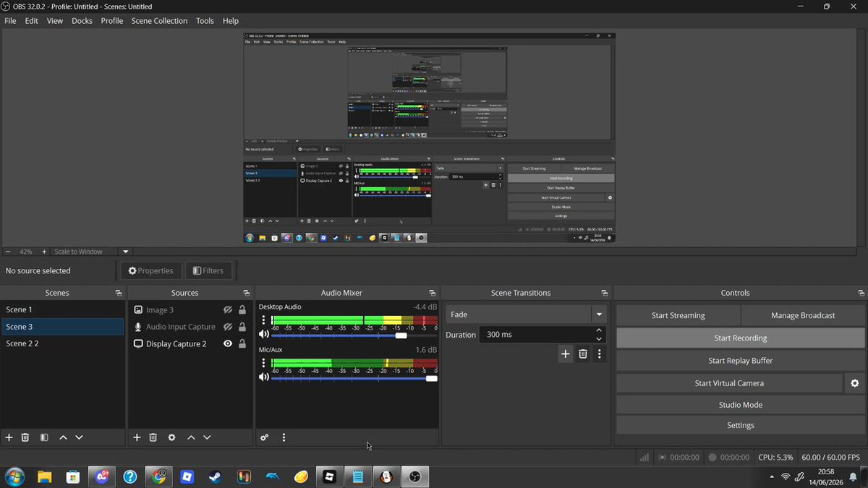Click Start Recording button

740,338
